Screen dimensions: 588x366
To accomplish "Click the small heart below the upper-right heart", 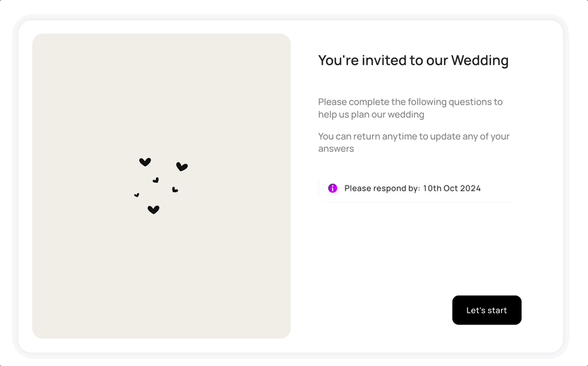I will (x=175, y=189).
